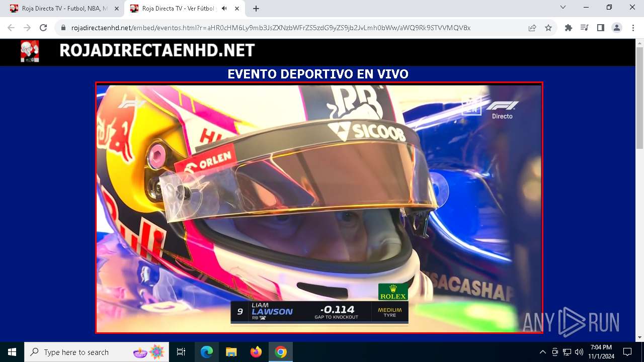Image resolution: width=644 pixels, height=362 pixels.
Task: Open the Windows Start menu
Action: click(12, 352)
